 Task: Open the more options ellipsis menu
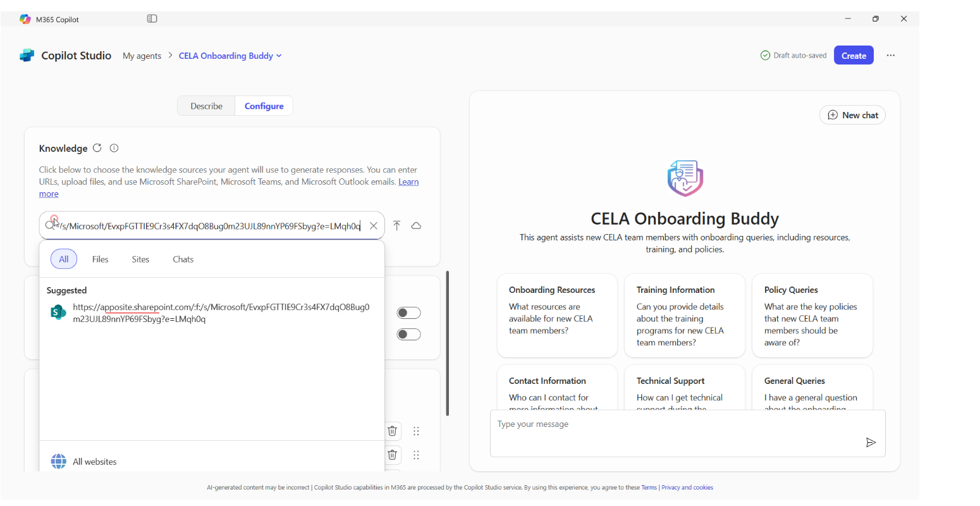pyautogui.click(x=890, y=56)
